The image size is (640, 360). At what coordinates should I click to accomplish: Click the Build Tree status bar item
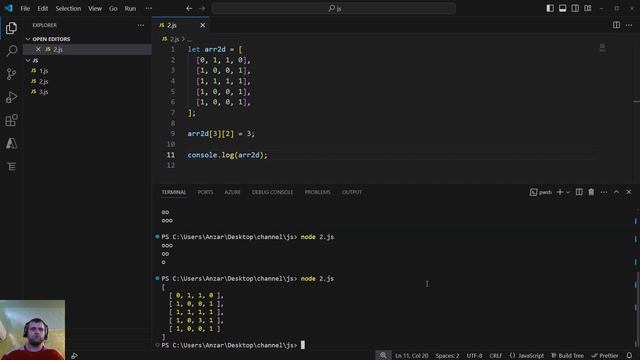pos(567,356)
